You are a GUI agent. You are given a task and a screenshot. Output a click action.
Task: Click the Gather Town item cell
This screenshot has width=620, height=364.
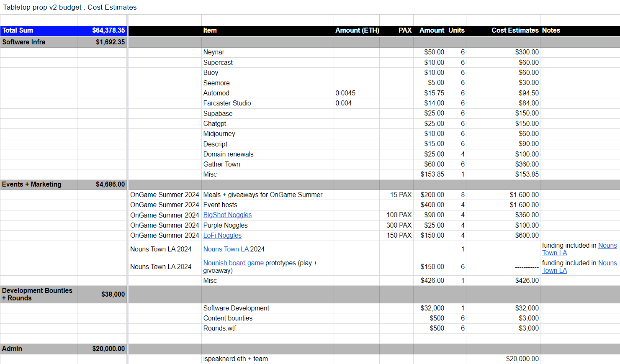[221, 164]
